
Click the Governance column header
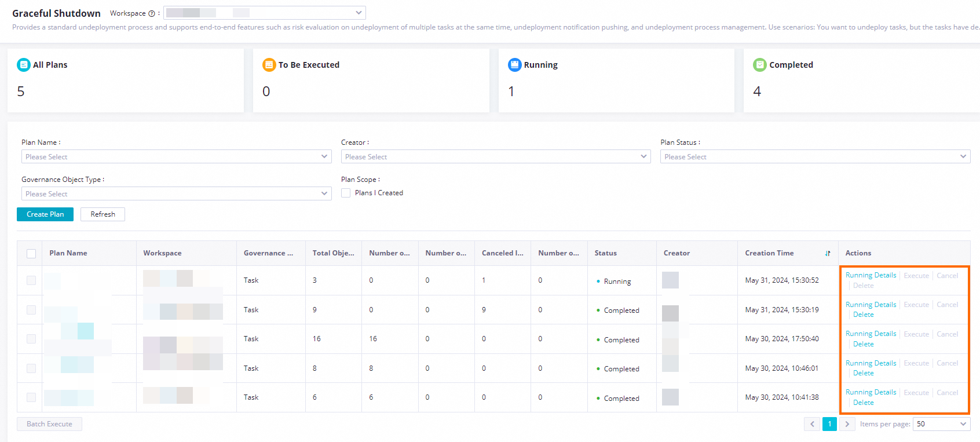[x=268, y=253]
